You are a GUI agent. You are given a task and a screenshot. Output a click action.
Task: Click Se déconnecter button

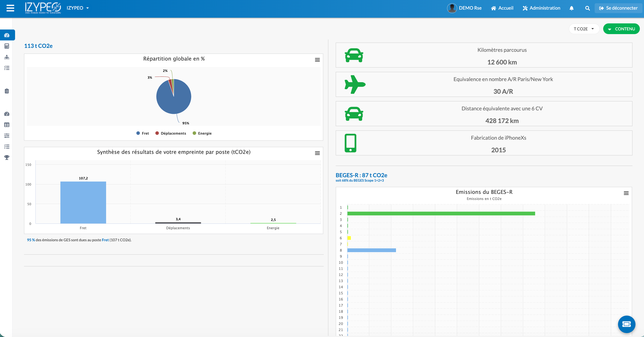618,8
